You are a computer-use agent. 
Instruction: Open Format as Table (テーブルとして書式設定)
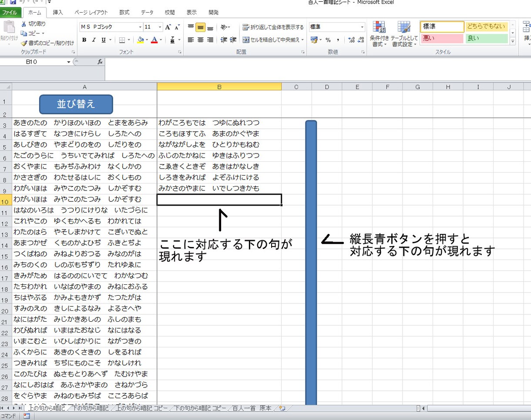(x=404, y=34)
